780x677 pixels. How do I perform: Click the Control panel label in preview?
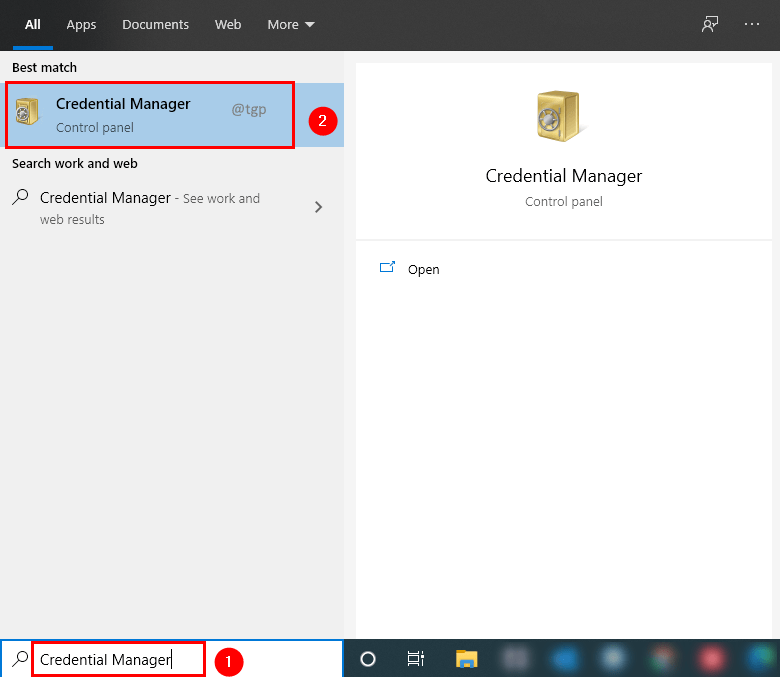(564, 201)
